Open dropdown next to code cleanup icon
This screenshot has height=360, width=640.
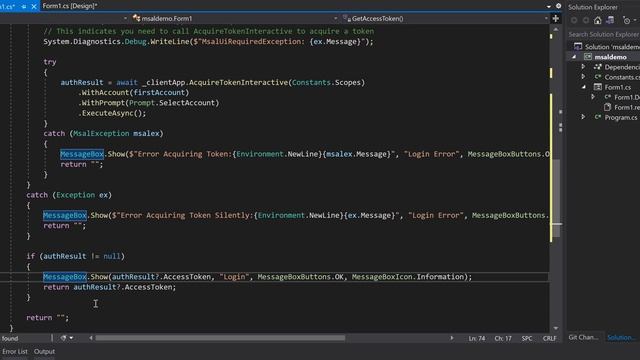click(x=71, y=338)
